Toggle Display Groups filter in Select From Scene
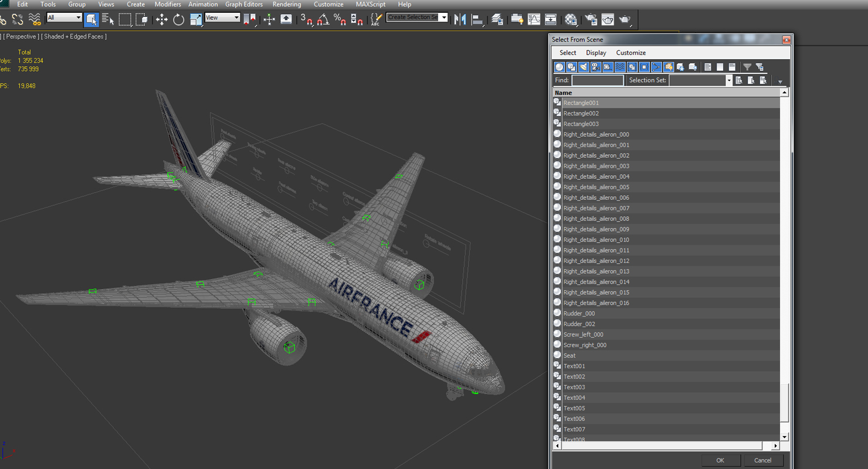Image resolution: width=868 pixels, height=469 pixels. 632,67
